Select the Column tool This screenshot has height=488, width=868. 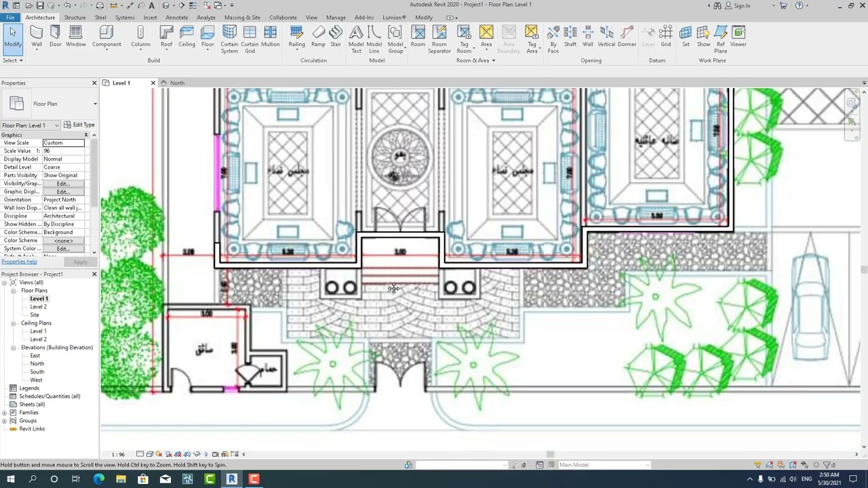[140, 37]
